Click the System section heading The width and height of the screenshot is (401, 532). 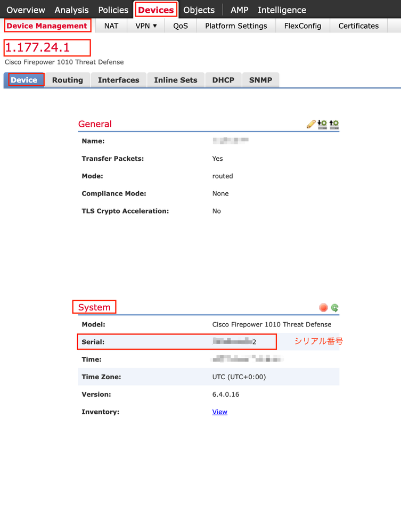pos(94,307)
